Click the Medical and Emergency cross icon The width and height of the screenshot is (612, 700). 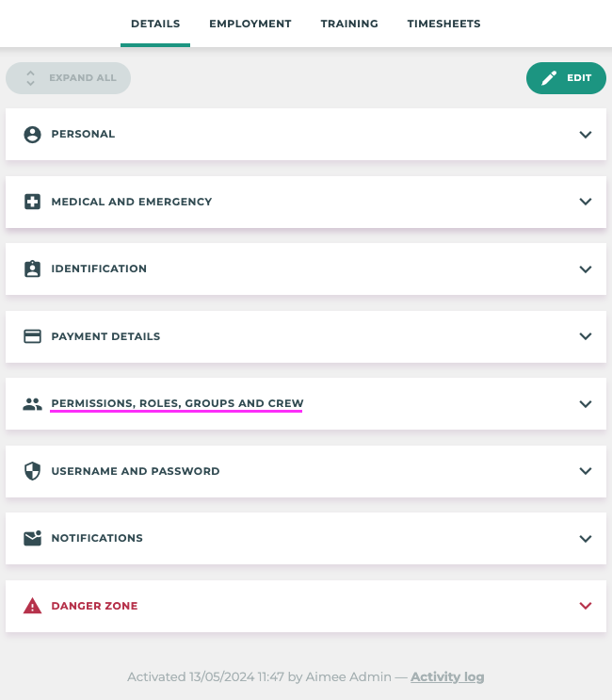(33, 202)
